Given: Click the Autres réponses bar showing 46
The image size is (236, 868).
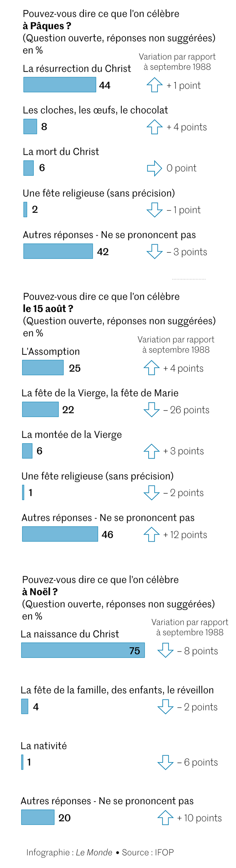Looking at the screenshot, I should coord(60,534).
